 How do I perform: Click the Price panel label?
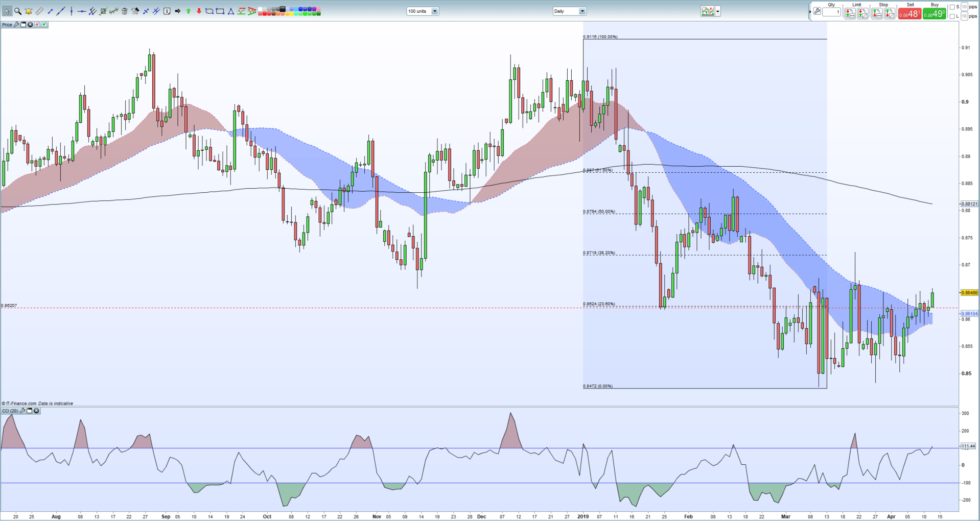coord(7,25)
